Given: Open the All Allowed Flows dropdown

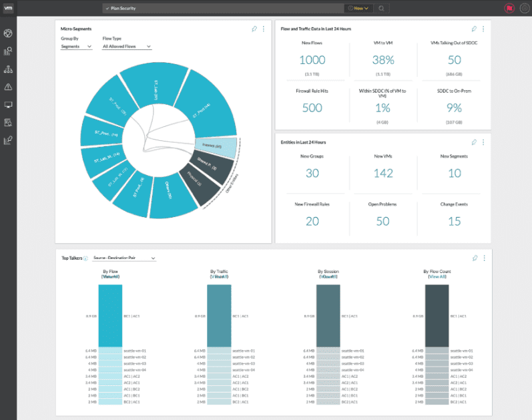Looking at the screenshot, I should point(127,47).
